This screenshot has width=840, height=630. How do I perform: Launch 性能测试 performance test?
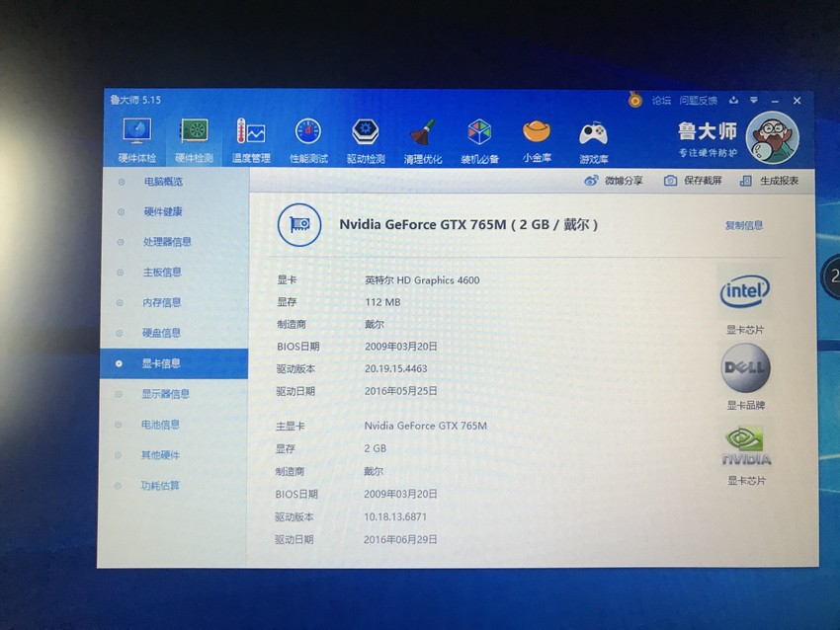click(x=308, y=140)
